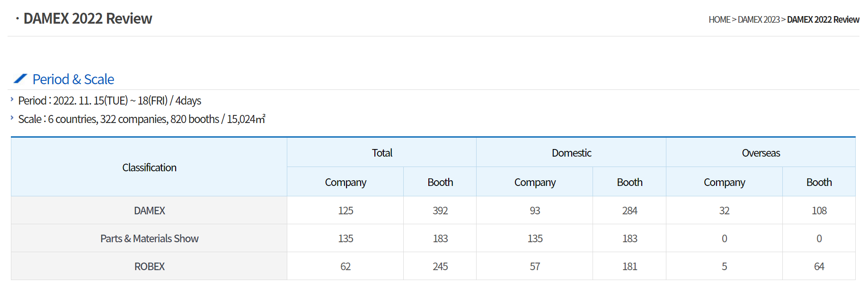Click the blue slash icon beside Period & Scale
Viewport: 868px width, 299px height.
[20, 79]
